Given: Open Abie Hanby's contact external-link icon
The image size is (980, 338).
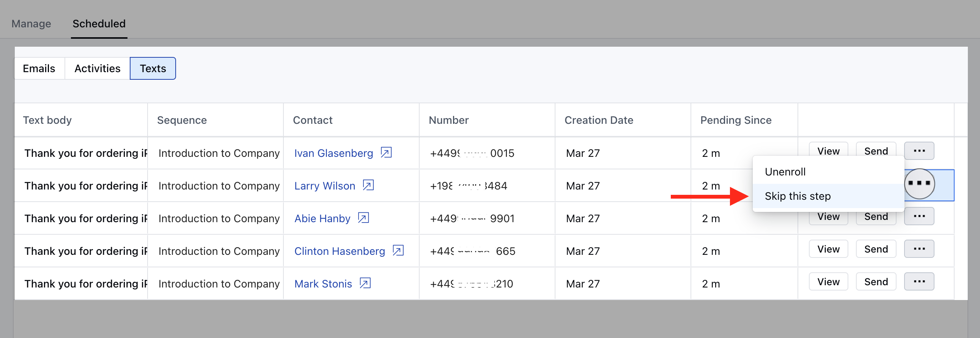Looking at the screenshot, I should click(363, 218).
